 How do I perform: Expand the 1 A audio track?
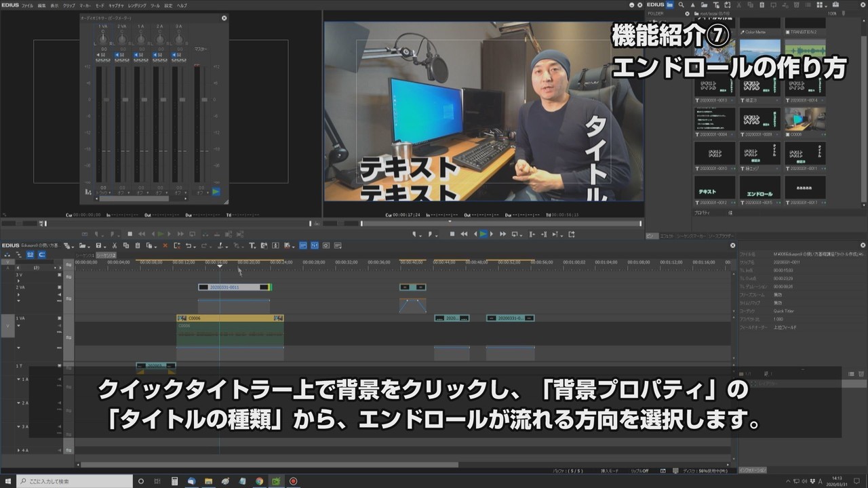[x=20, y=379]
